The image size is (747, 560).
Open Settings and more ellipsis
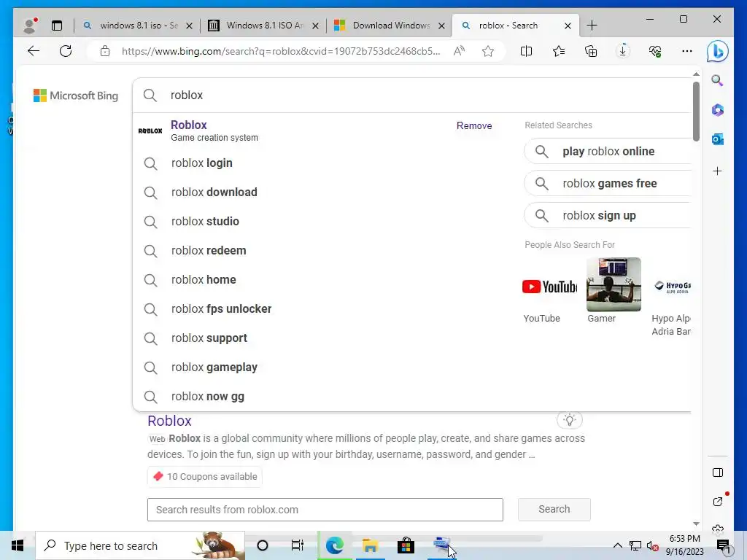[x=687, y=51]
